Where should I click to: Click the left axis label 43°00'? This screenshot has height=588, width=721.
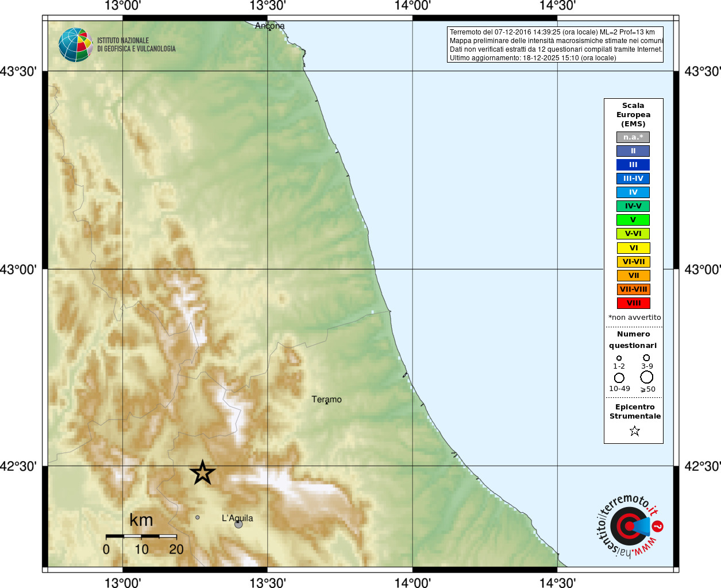18,269
